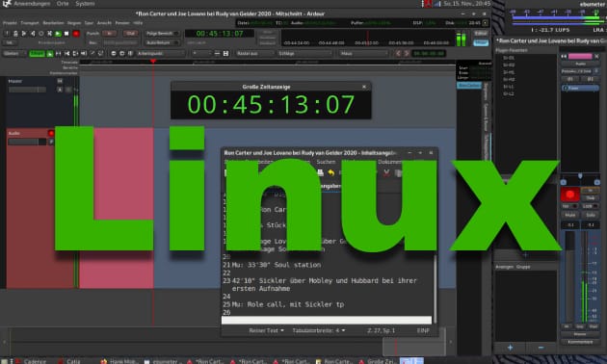The image size is (607, 364).
Task: Click the expand tracks icon
Action: click(x=225, y=53)
